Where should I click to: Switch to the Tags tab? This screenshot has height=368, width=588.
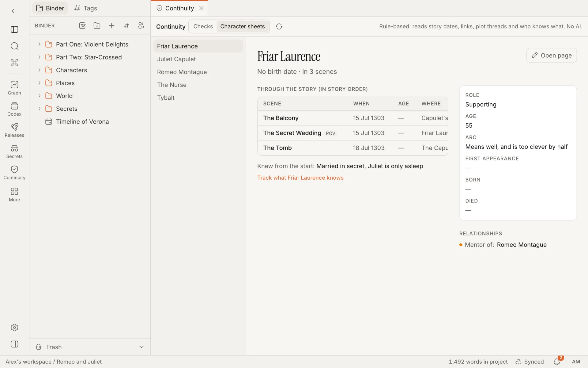[85, 8]
